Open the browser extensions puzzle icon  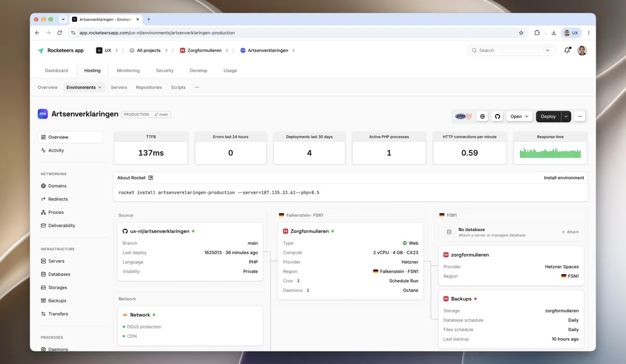point(537,33)
